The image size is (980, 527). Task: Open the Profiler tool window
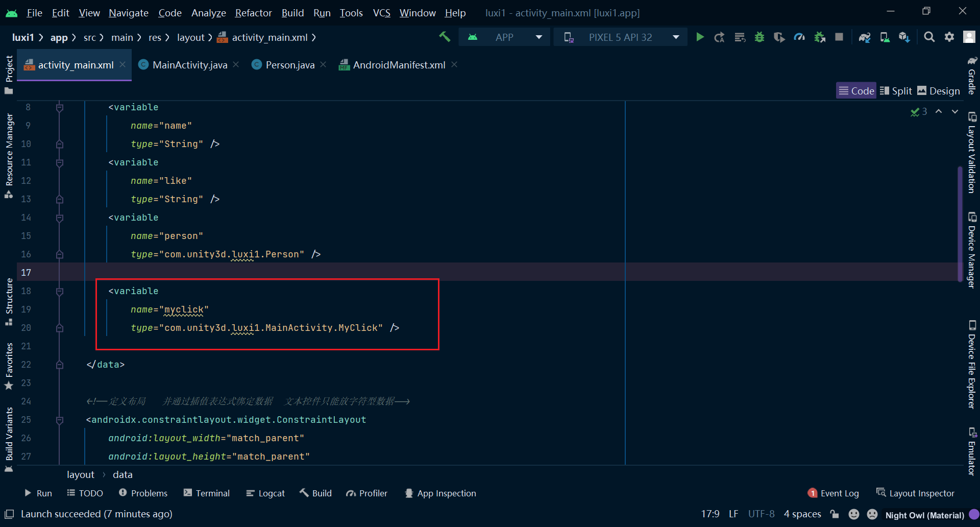click(366, 493)
